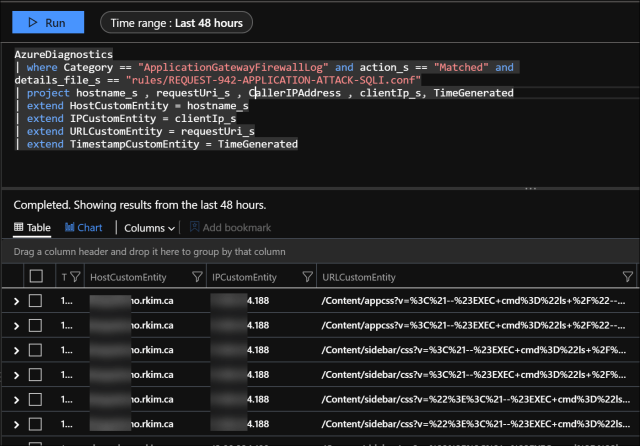Image resolution: width=640 pixels, height=446 pixels.
Task: Filter the URLCustomEntity column
Action: click(627, 277)
